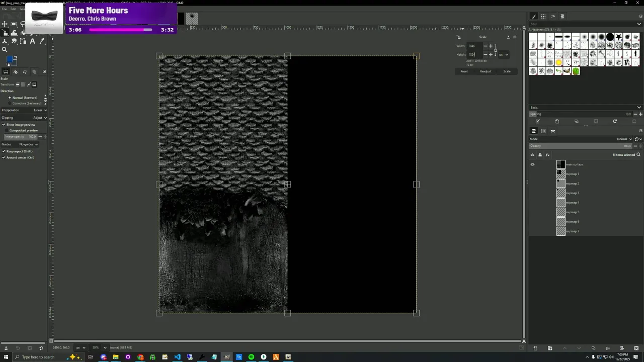The height and width of the screenshot is (362, 644).
Task: Open the Clipping Adjust dropdown
Action: pyautogui.click(x=24, y=118)
